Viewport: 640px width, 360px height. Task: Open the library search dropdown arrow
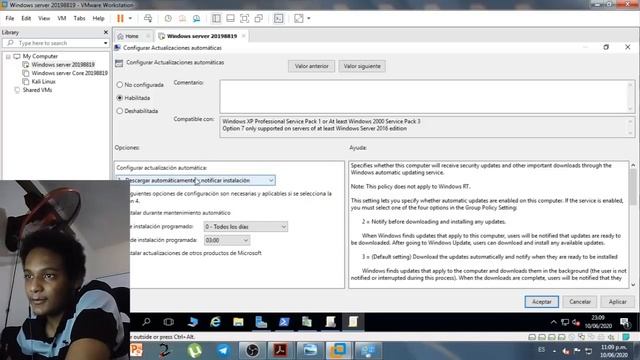(105, 43)
